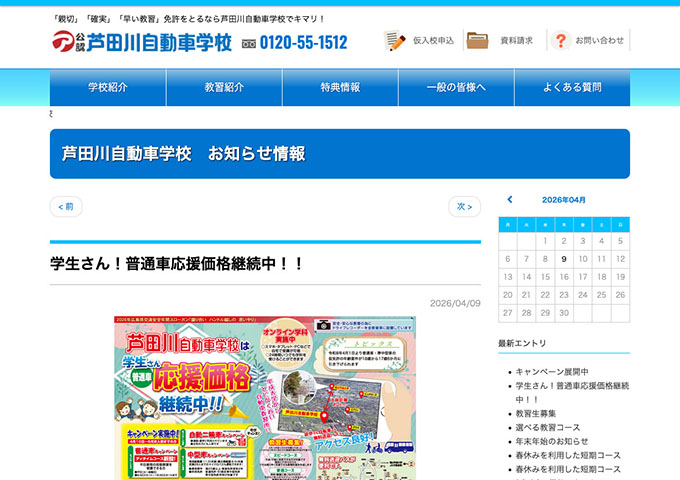Open the 資料請求 link
The image size is (680, 480).
pyautogui.click(x=516, y=40)
